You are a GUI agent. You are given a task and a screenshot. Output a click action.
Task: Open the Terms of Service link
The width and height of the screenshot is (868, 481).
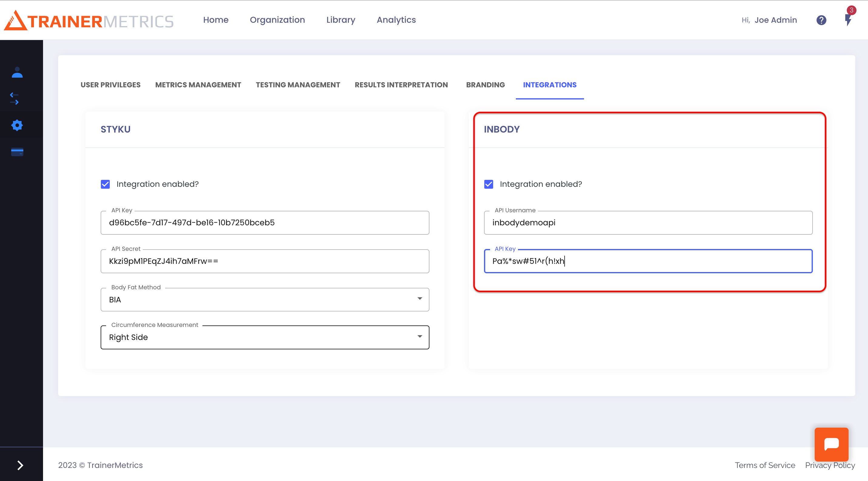click(x=765, y=465)
